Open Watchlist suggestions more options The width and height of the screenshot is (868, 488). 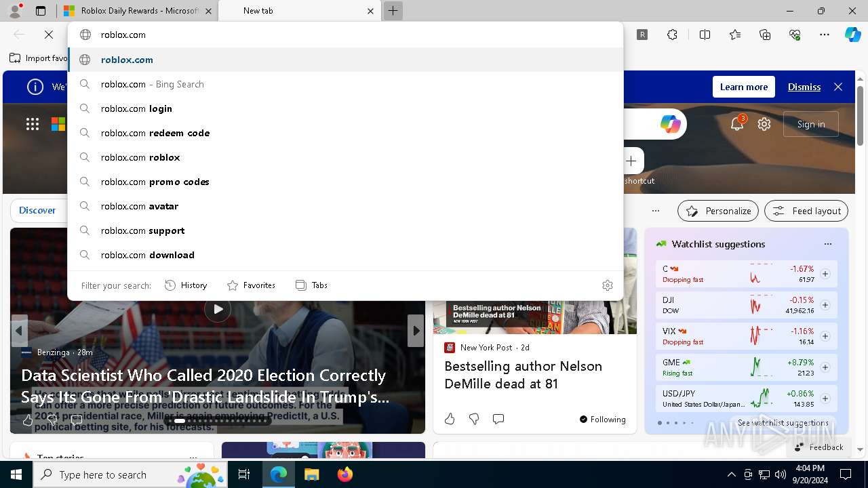point(827,244)
